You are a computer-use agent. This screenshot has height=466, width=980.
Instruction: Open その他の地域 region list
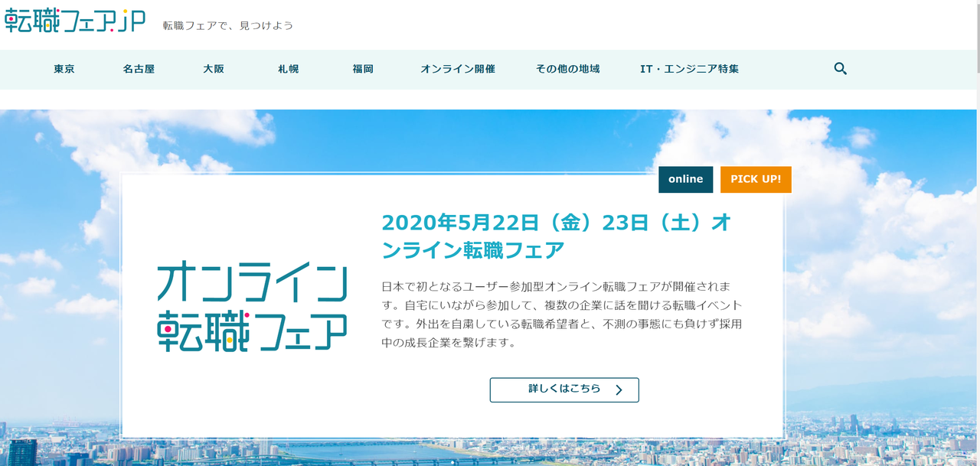pos(567,68)
